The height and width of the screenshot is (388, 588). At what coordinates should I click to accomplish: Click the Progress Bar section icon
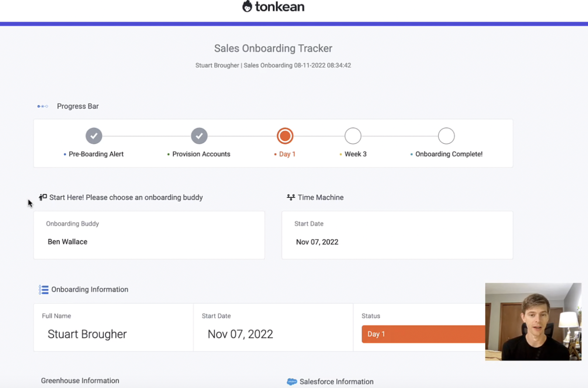(42, 106)
